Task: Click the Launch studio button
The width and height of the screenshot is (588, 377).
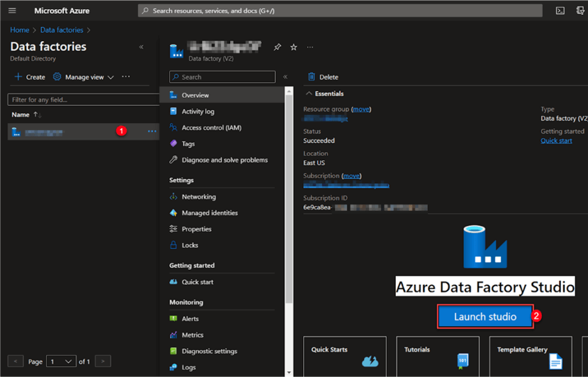Action: 485,317
